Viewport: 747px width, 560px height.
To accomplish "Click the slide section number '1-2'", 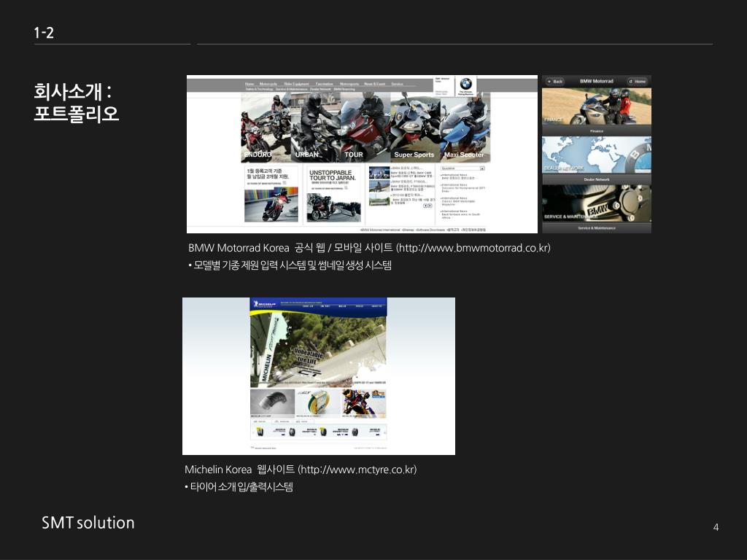I will [44, 32].
